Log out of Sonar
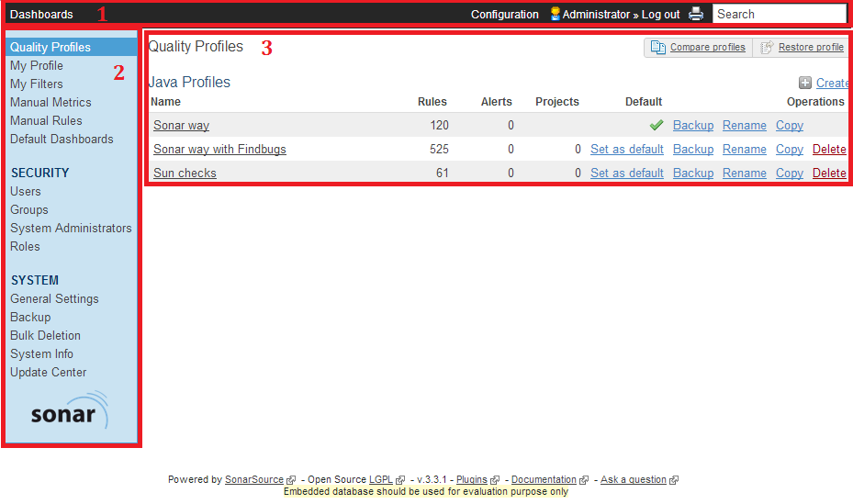Viewport: 853px width, 504px height. click(660, 14)
